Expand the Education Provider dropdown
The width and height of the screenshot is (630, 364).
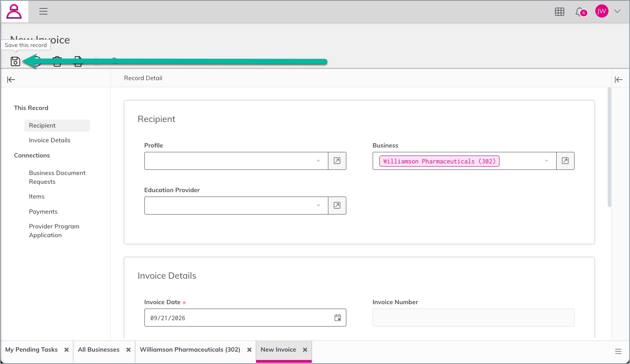click(x=318, y=206)
